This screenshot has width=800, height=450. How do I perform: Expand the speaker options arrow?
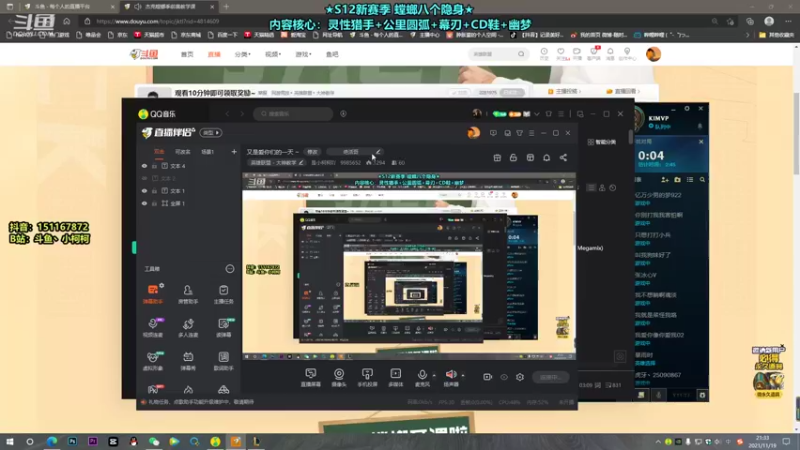463,376
